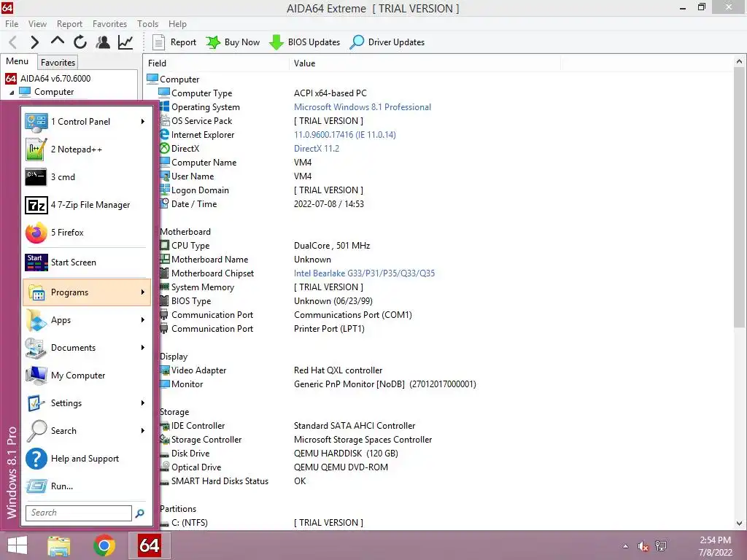Switch to the Menu tab in the left pane

(18, 61)
